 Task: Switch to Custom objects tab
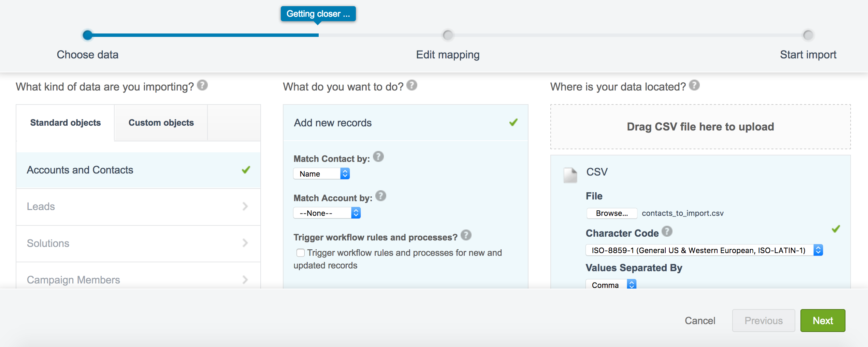161,123
